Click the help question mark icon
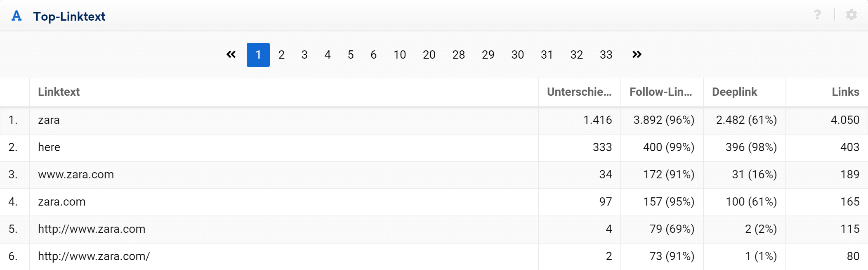The width and height of the screenshot is (868, 270). (817, 15)
